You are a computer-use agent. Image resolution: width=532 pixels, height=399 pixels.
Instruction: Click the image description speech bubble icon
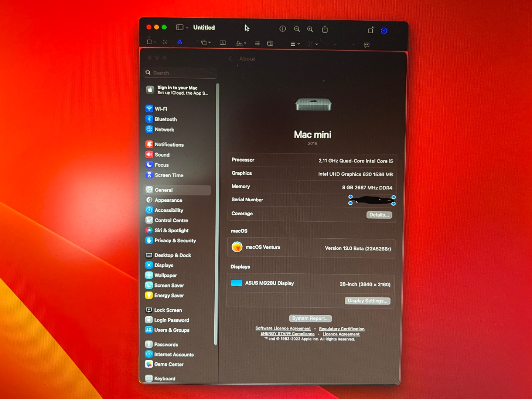(x=366, y=45)
